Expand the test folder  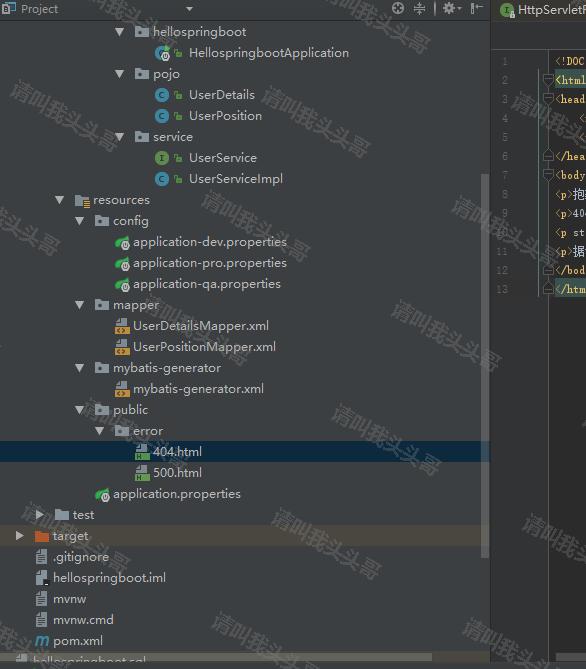39,515
